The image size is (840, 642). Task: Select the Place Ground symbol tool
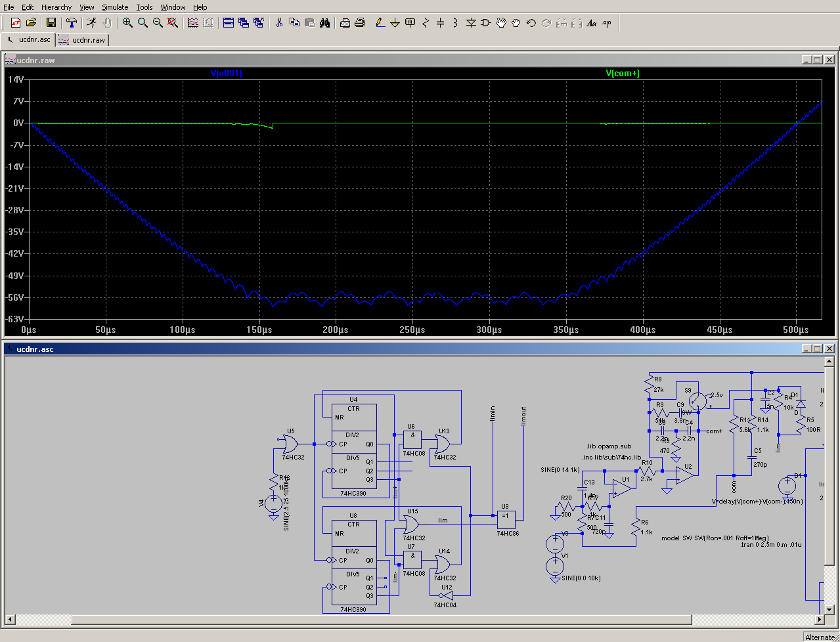pos(395,22)
